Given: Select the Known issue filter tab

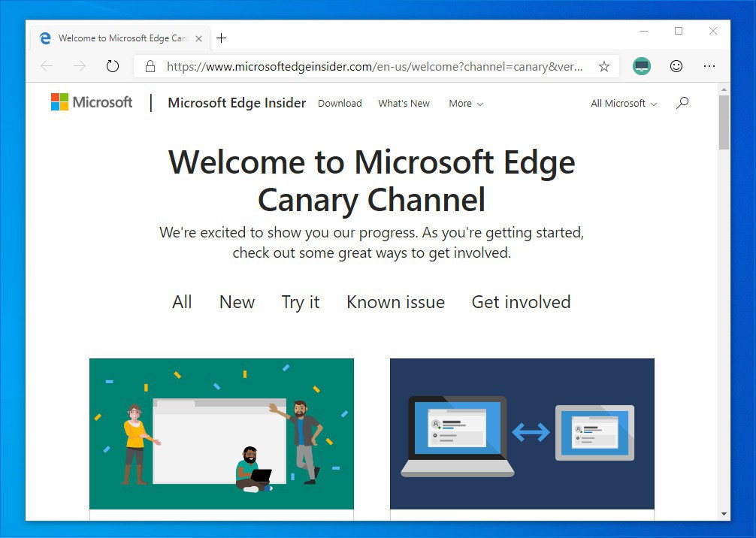Looking at the screenshot, I should pos(395,302).
